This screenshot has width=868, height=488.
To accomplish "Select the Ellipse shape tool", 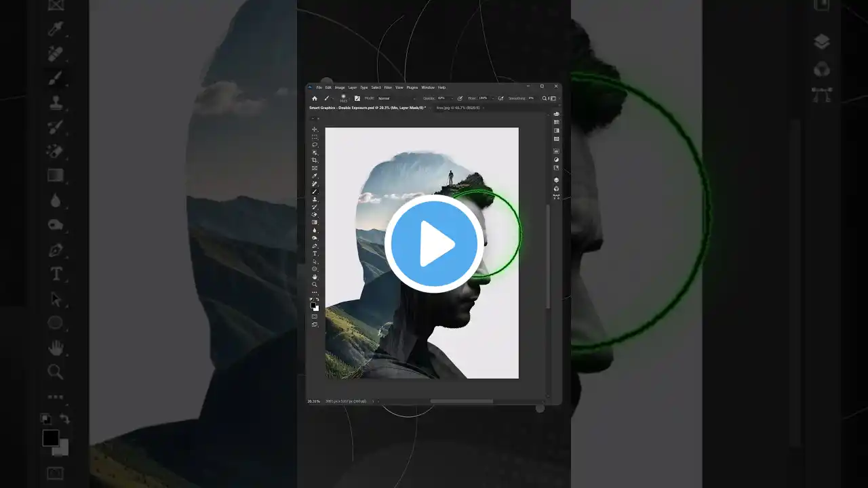I will 315,269.
